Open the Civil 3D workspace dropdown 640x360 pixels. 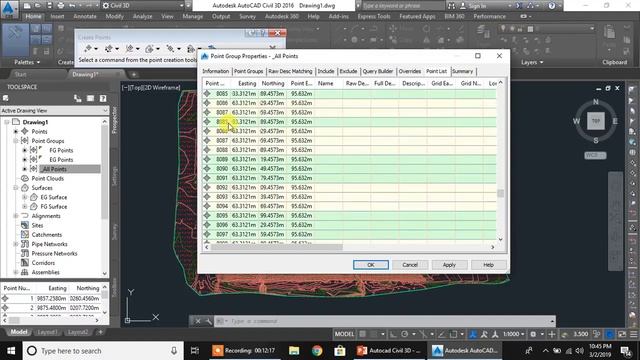click(x=143, y=6)
